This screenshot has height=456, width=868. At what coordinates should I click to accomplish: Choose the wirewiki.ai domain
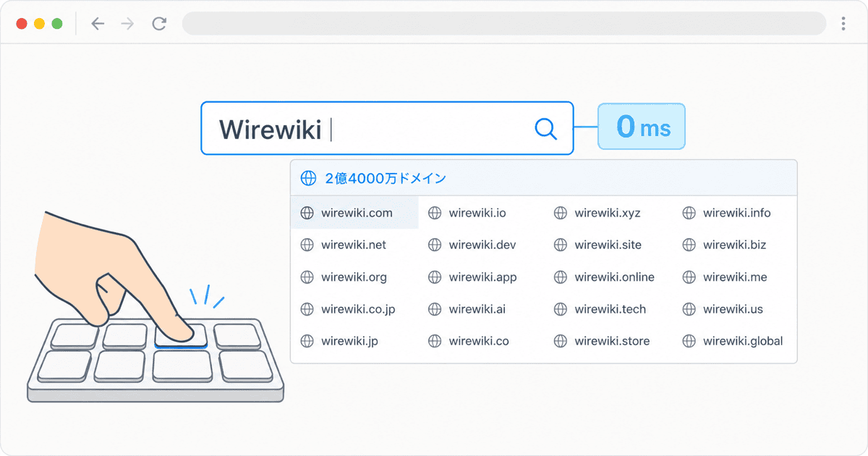click(x=477, y=309)
